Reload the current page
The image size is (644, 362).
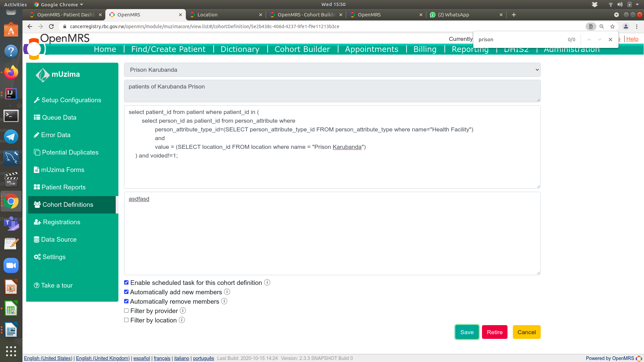coord(51,26)
